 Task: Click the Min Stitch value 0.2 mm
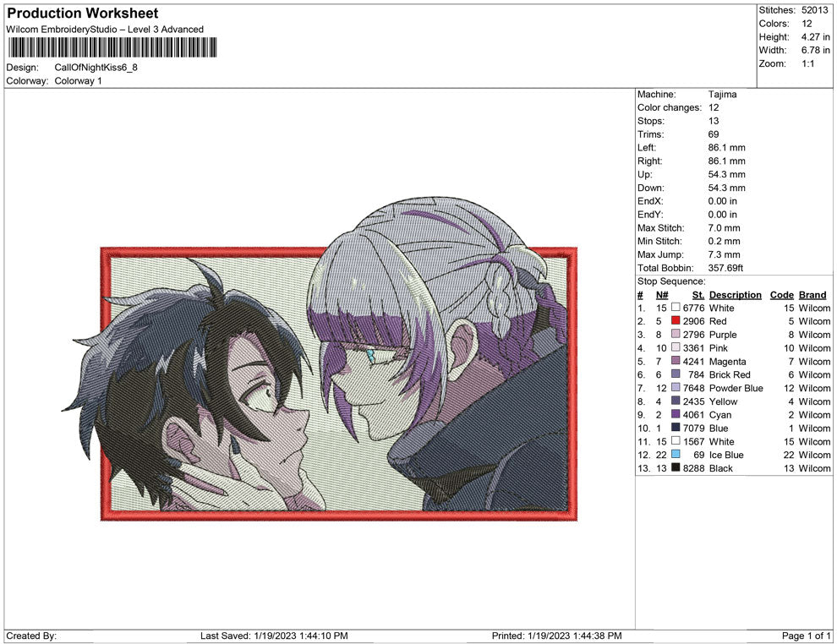coord(725,241)
